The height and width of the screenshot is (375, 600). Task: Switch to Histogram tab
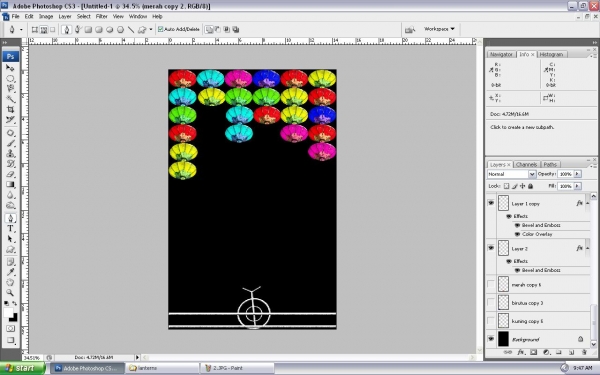coord(551,54)
